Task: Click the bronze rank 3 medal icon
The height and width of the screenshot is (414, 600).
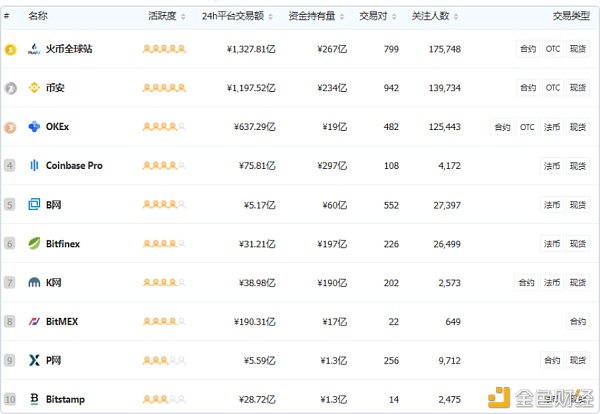Action: click(10, 127)
